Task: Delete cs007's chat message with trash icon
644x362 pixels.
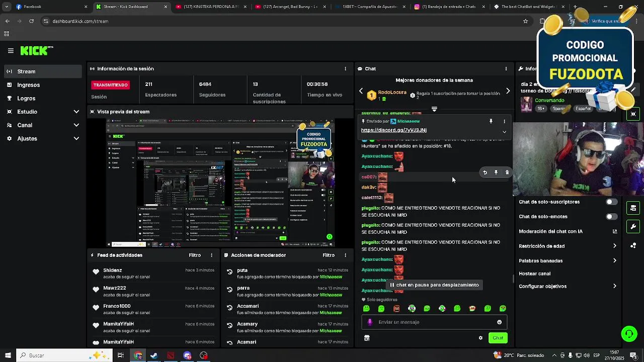Action: [507, 172]
